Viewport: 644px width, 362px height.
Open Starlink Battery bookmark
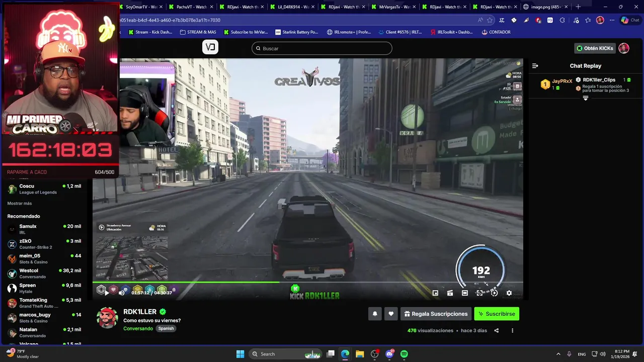297,32
